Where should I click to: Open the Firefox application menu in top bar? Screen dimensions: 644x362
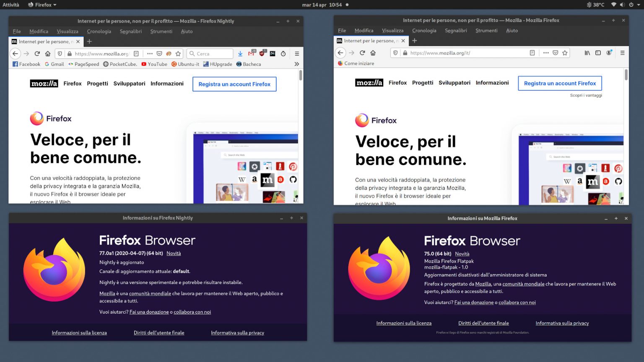(42, 5)
